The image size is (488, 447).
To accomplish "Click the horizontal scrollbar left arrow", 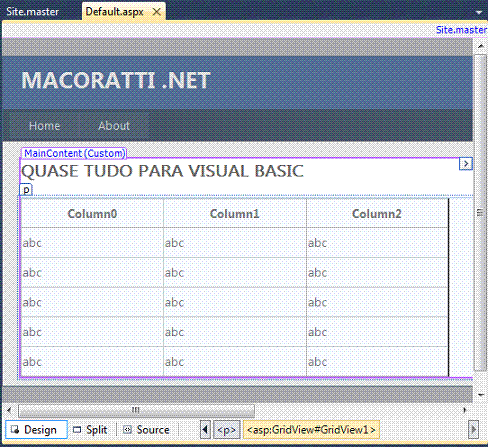I will click(9, 410).
